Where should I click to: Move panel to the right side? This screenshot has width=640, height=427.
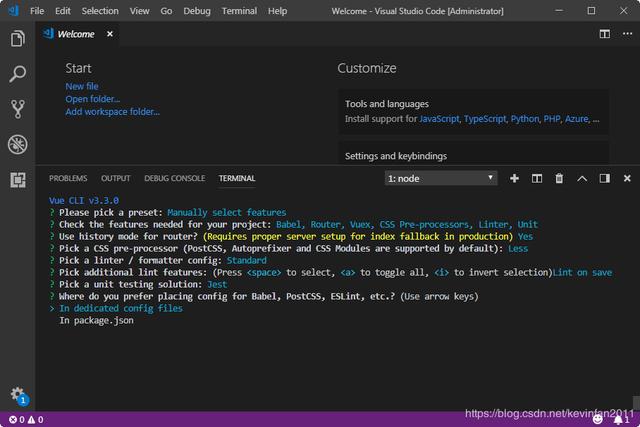604,178
